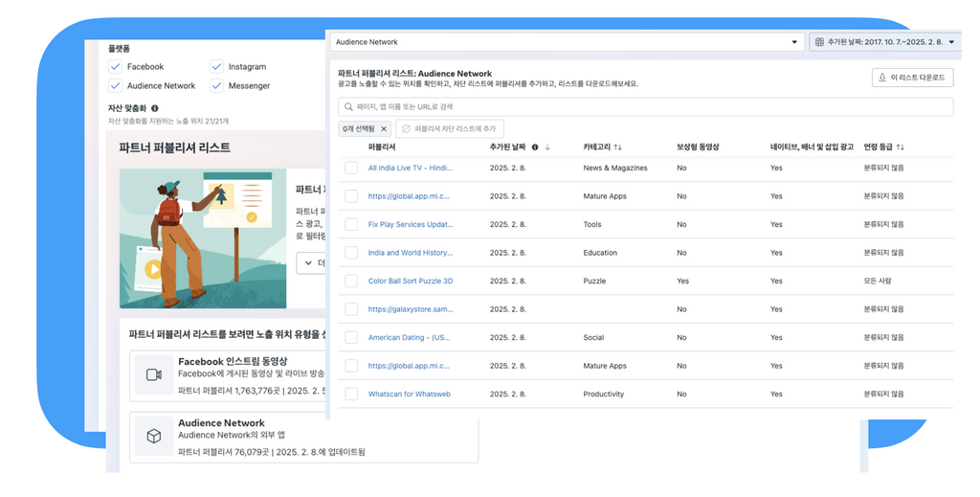This screenshot has height=497, width=980.
Task: Select checkbox for Fix Play Services Update row
Action: [x=351, y=224]
